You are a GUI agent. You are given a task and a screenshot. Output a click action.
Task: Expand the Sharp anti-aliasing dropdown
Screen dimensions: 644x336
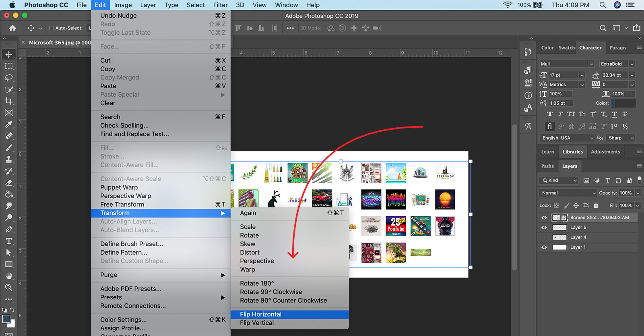[621, 138]
